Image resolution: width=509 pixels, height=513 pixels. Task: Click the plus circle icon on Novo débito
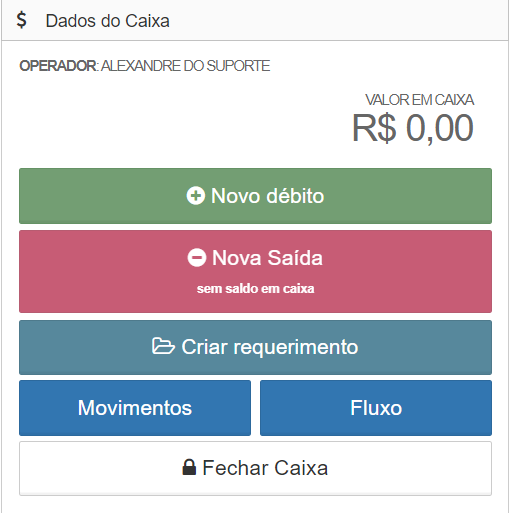tap(196, 195)
